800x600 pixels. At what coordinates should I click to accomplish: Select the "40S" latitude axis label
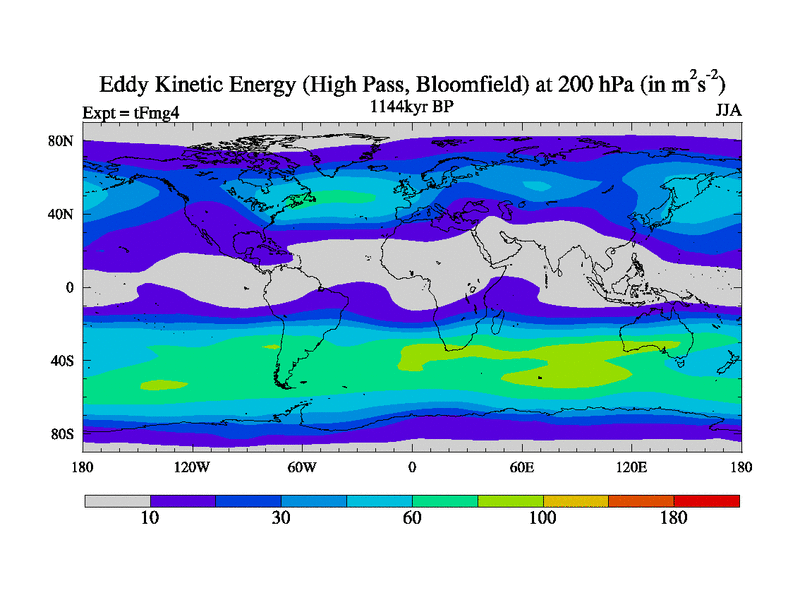coord(61,361)
